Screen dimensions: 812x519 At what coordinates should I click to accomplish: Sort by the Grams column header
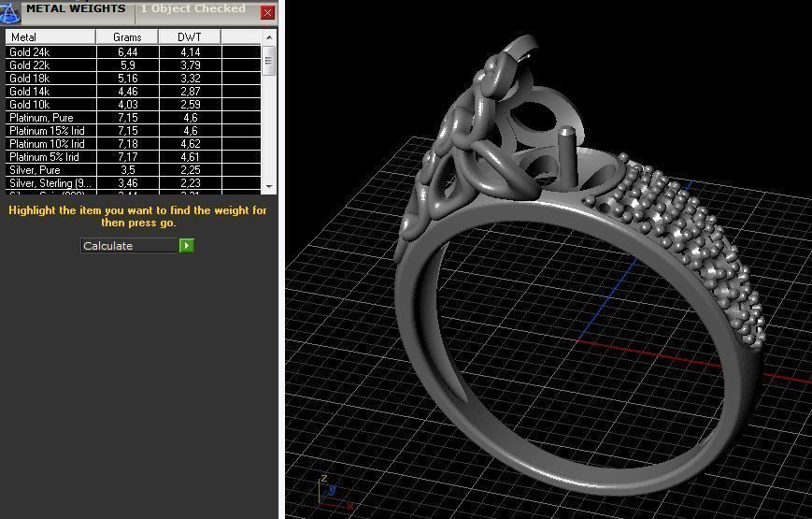tap(127, 37)
